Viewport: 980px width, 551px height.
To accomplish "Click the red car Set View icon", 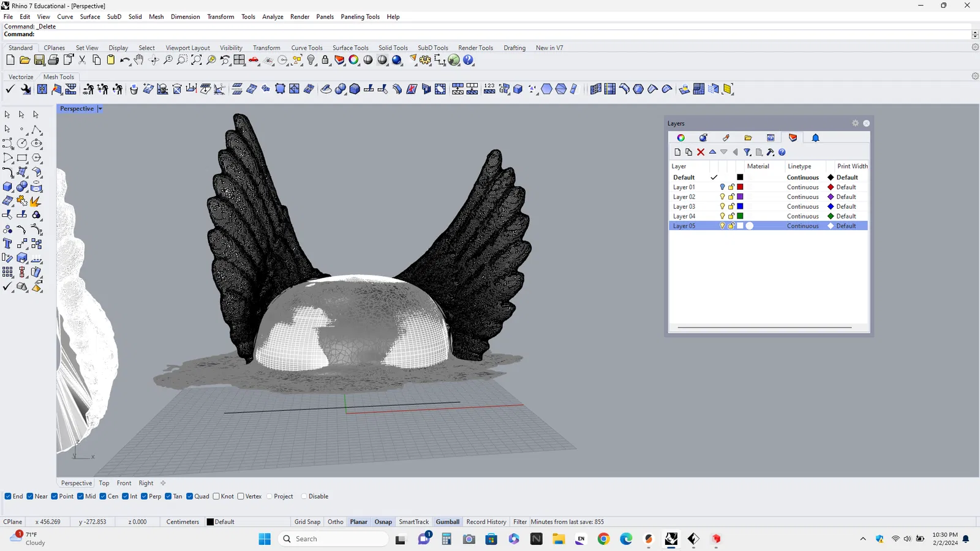I will (x=254, y=60).
